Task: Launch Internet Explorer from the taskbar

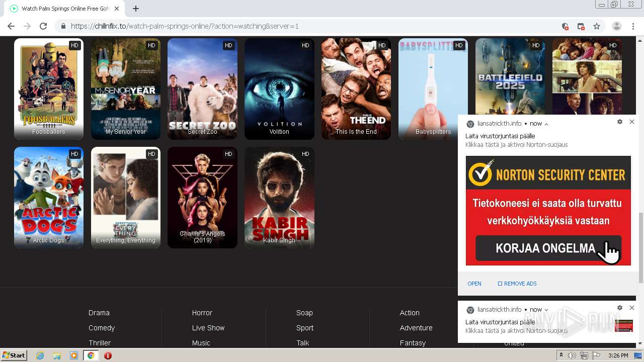Action: tap(40, 355)
